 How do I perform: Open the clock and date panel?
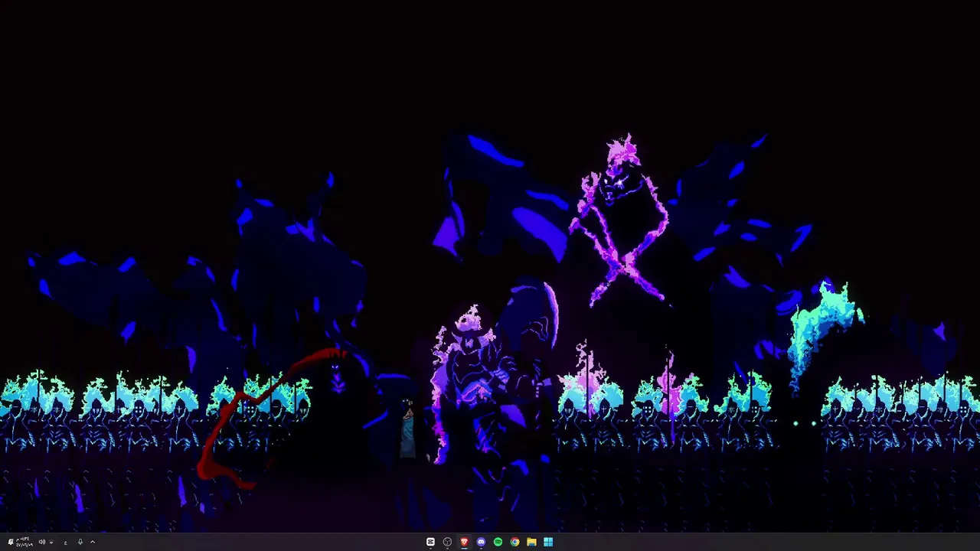click(x=24, y=542)
